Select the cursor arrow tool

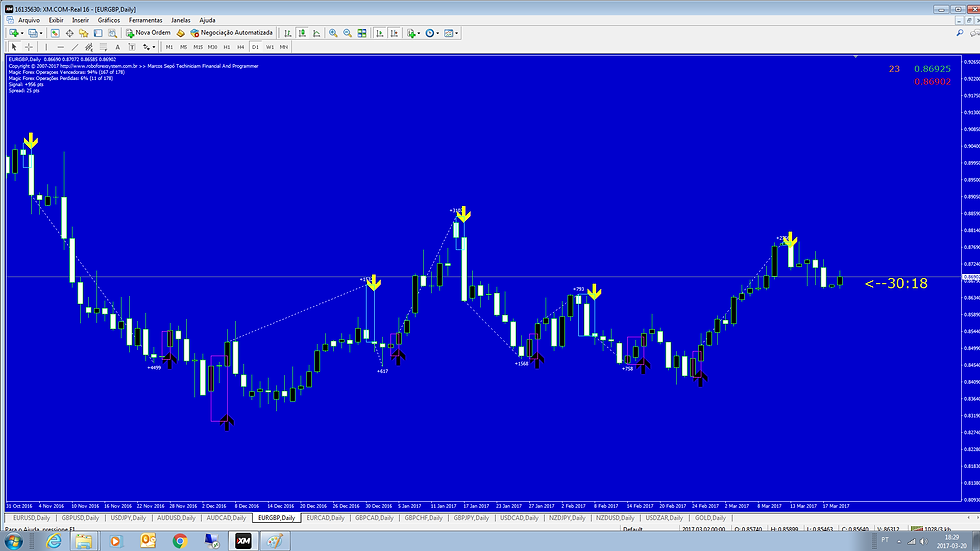click(14, 47)
